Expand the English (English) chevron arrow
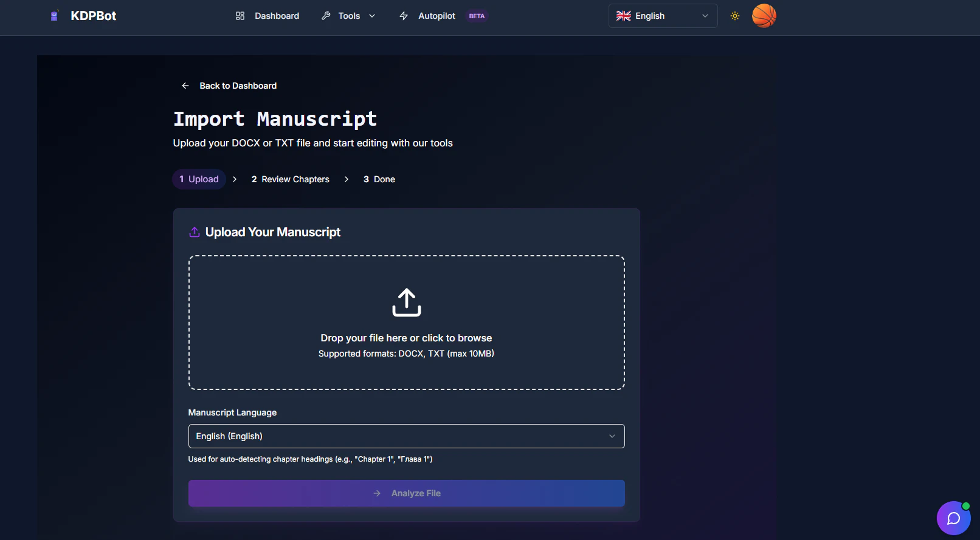Viewport: 980px width, 540px height. [x=612, y=436]
